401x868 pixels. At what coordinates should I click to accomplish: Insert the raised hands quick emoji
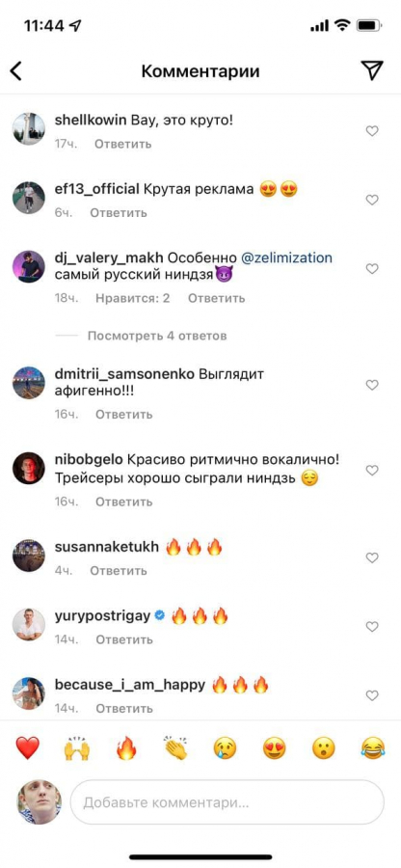point(77,748)
